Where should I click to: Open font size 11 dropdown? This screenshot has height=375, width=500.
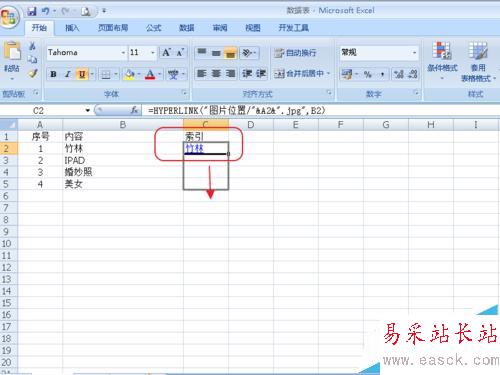point(153,53)
